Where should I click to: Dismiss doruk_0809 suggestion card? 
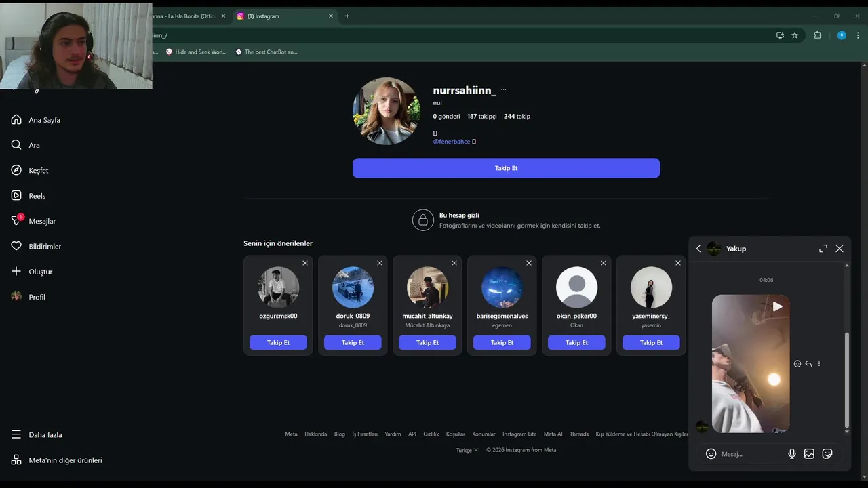(x=380, y=263)
